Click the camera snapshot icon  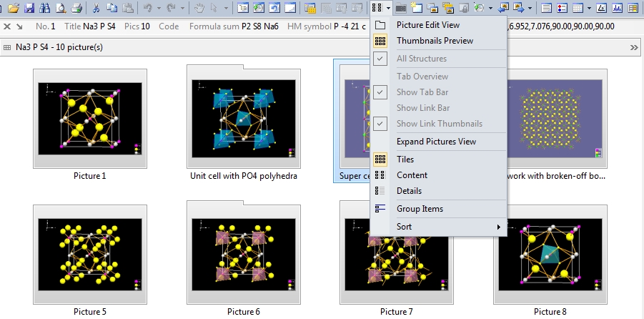(x=401, y=8)
